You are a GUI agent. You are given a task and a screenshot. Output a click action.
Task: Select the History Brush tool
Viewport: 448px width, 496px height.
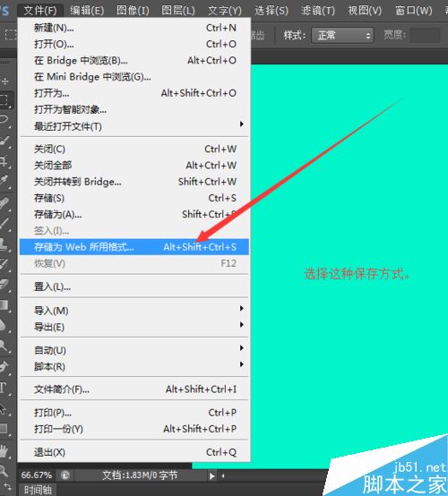coord(4,264)
